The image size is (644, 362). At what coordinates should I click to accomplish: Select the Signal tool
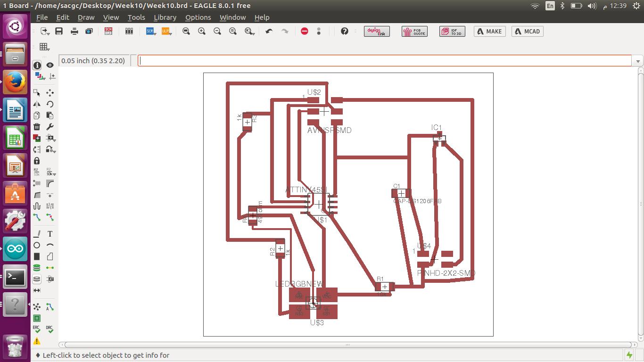pos(50,268)
